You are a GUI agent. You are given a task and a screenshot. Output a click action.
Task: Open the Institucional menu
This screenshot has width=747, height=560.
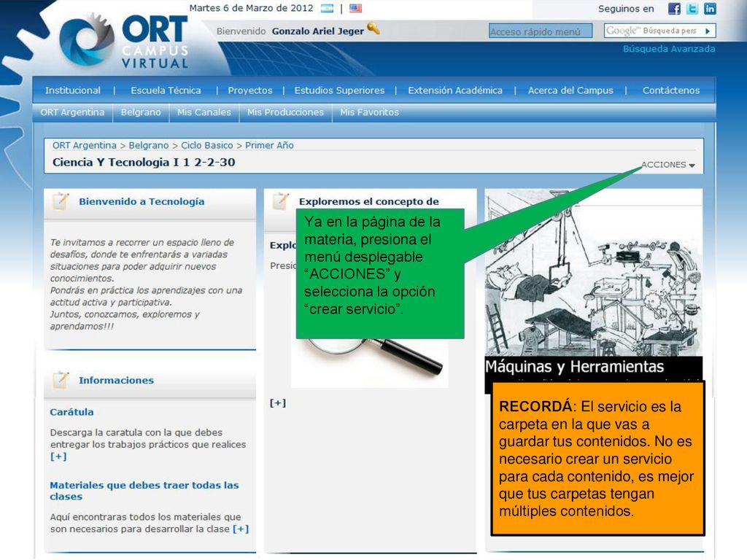[x=73, y=90]
